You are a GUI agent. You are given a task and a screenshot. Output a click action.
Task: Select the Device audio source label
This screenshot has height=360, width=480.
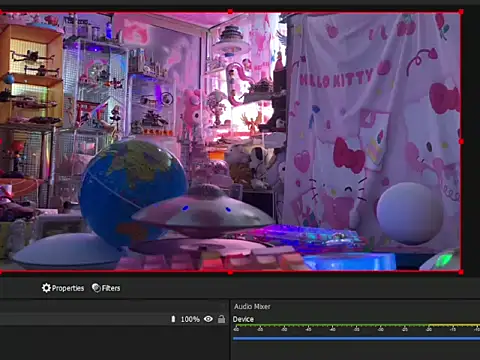coord(243,319)
